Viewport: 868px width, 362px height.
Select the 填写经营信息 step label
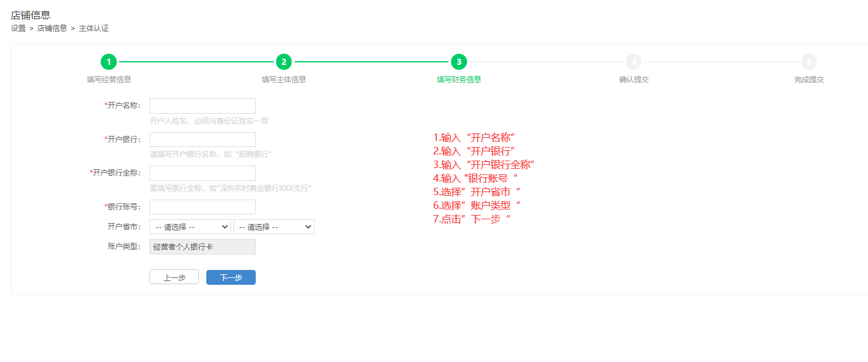click(109, 80)
